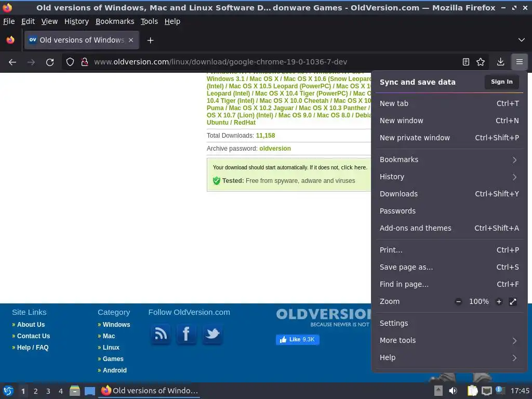This screenshot has width=532, height=399.
Task: Open the RSS feed icon
Action: click(x=161, y=334)
